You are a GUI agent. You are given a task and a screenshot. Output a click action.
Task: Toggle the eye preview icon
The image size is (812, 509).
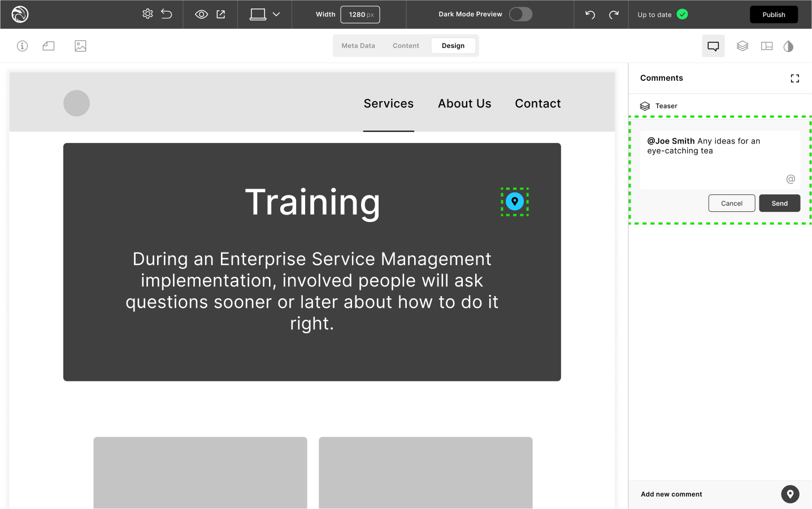201,14
